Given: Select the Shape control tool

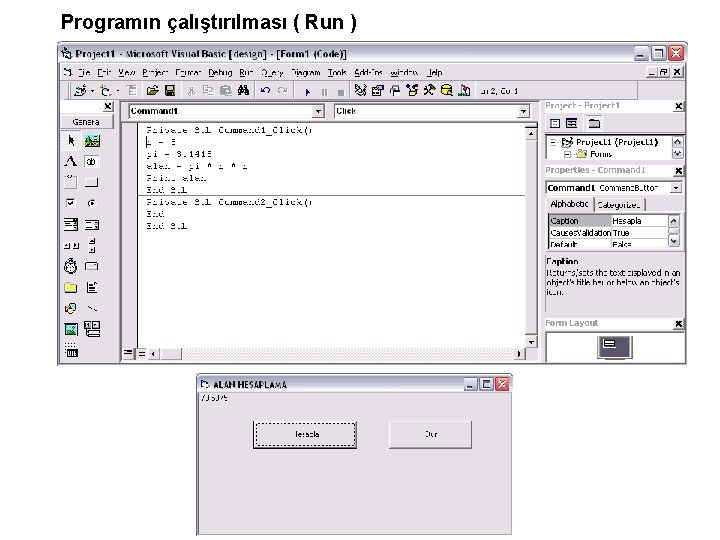Looking at the screenshot, I should [71, 308].
